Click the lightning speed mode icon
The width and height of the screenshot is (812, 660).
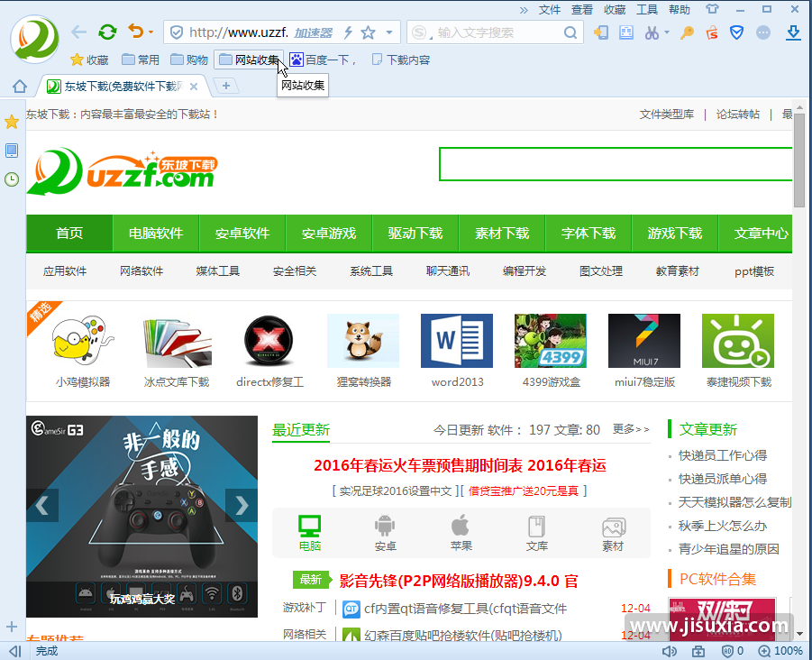point(349,32)
